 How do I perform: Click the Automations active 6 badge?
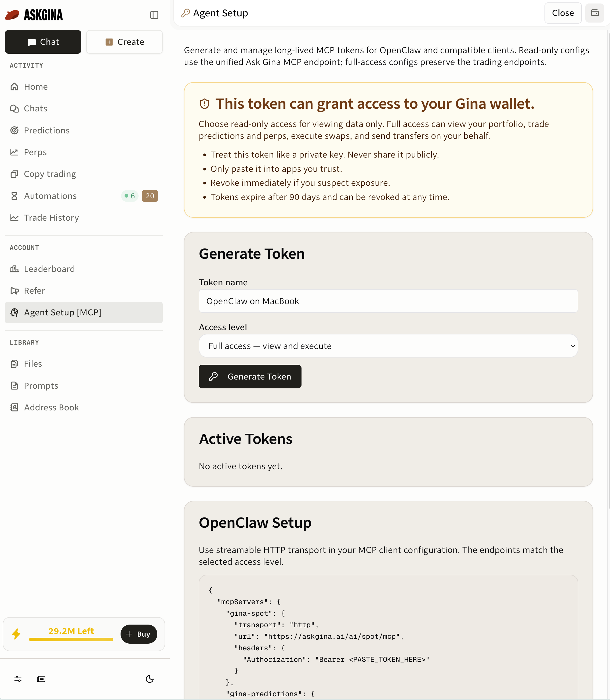pyautogui.click(x=130, y=196)
